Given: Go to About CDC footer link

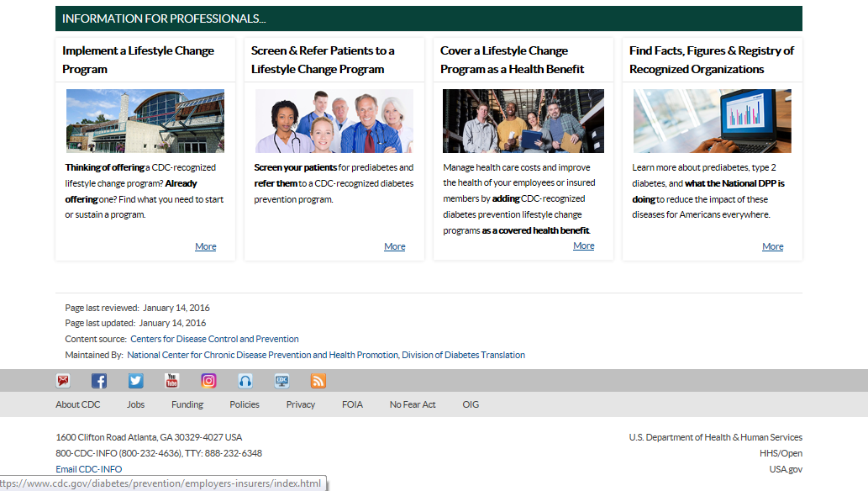Looking at the screenshot, I should click(x=77, y=404).
